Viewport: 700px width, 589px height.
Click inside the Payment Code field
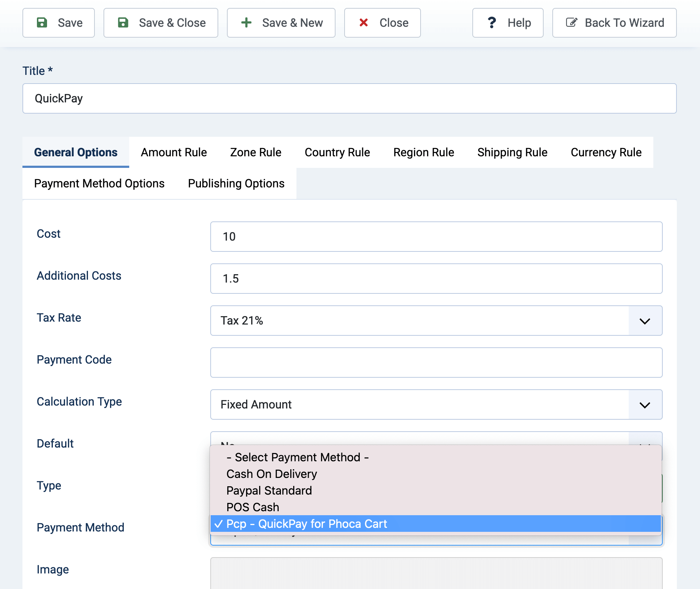[x=436, y=363]
